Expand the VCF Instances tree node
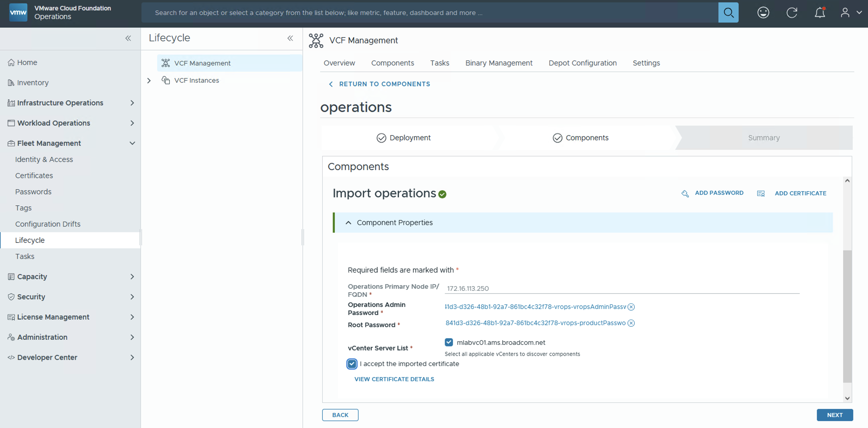The image size is (868, 428). tap(149, 81)
